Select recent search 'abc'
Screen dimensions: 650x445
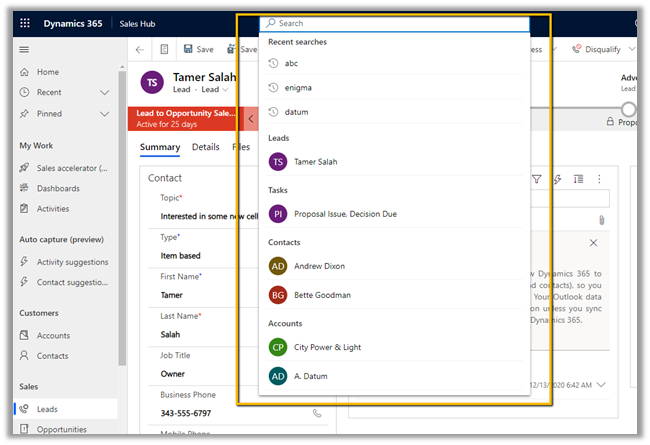394,63
